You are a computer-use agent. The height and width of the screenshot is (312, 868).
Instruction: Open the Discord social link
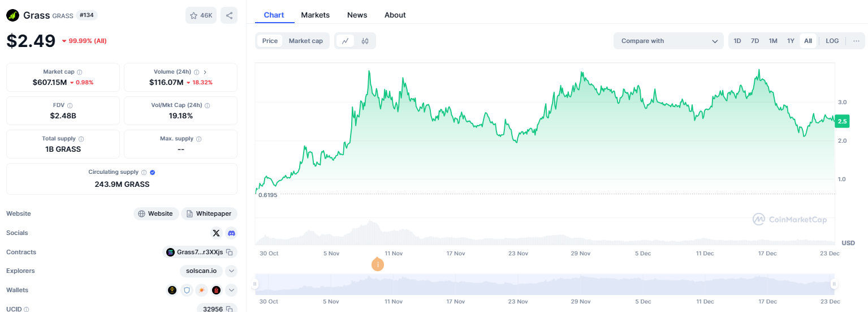tap(231, 233)
